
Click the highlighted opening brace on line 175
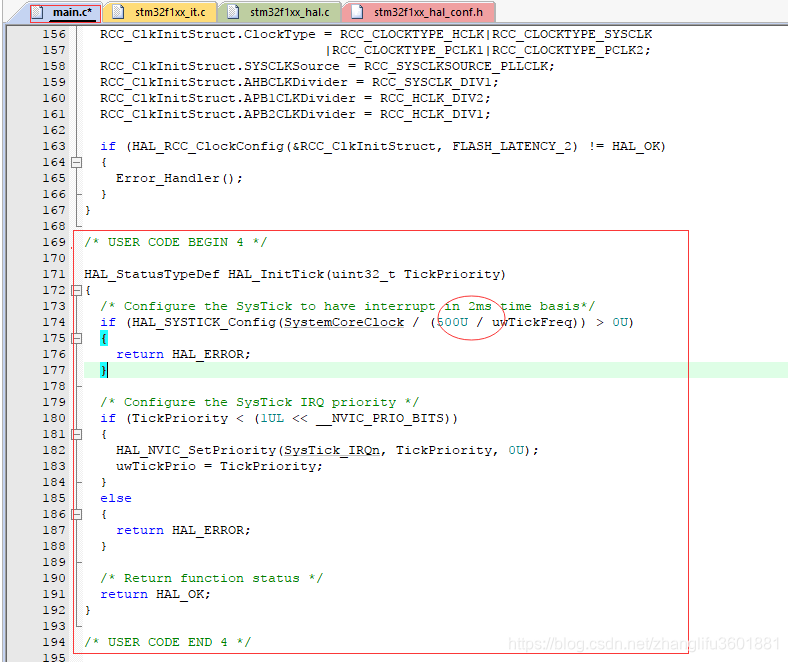(x=104, y=338)
